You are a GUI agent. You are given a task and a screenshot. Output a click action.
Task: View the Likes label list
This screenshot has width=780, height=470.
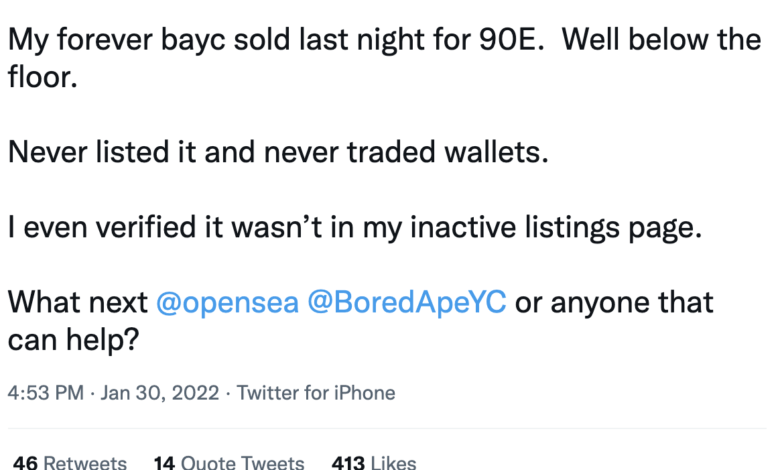(x=393, y=463)
